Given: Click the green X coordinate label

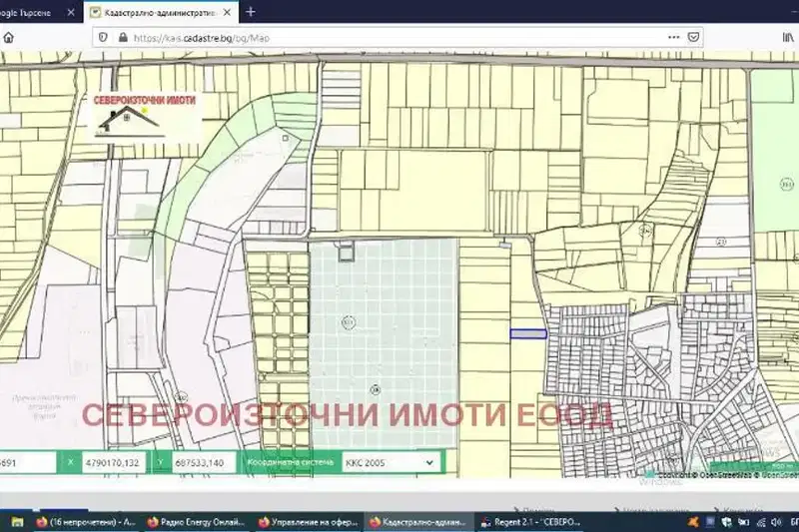Looking at the screenshot, I should (x=70, y=462).
